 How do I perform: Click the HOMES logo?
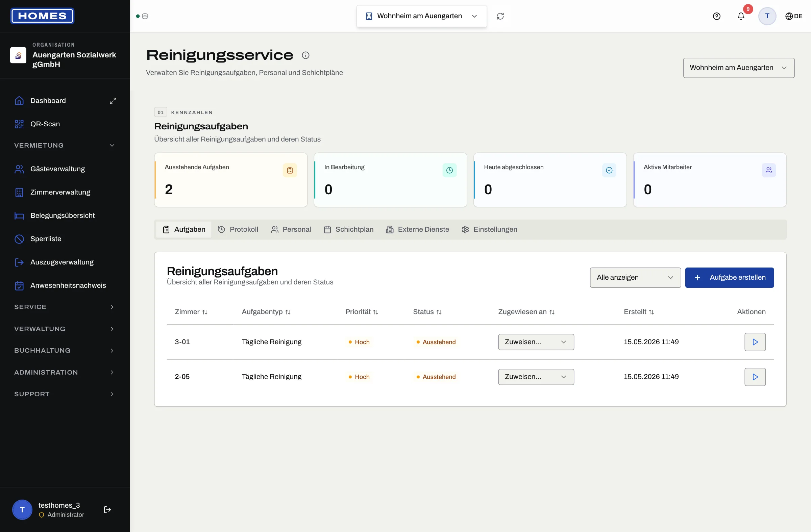[x=42, y=16]
